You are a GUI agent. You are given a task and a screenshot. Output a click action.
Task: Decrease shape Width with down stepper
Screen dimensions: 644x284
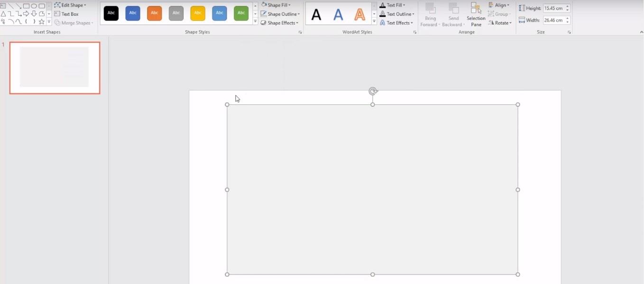click(x=568, y=22)
